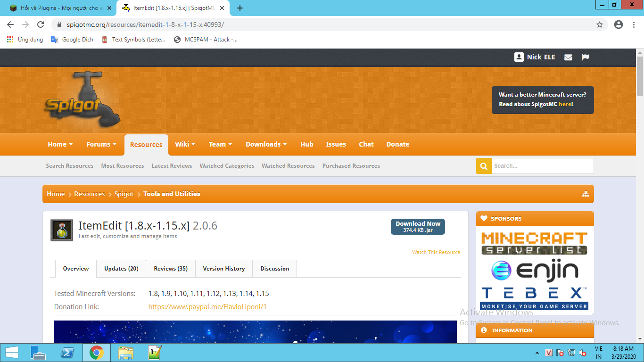Focus the Search... input field

(x=543, y=166)
